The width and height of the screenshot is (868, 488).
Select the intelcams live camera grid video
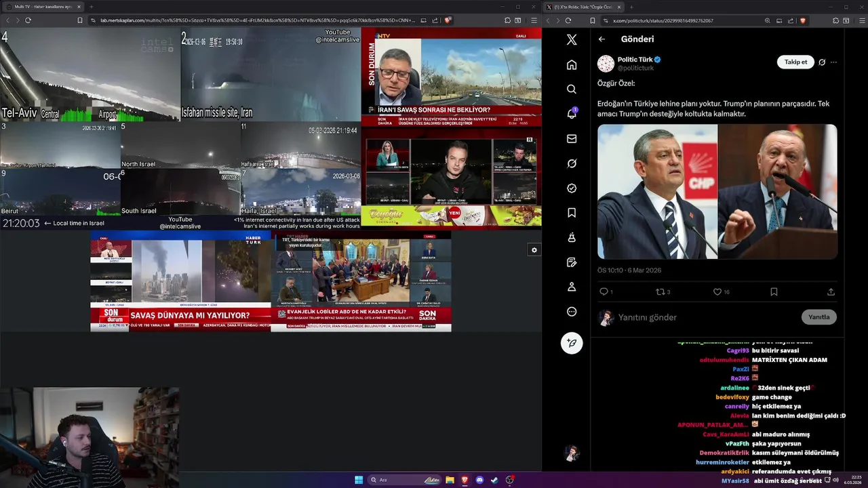(x=180, y=129)
